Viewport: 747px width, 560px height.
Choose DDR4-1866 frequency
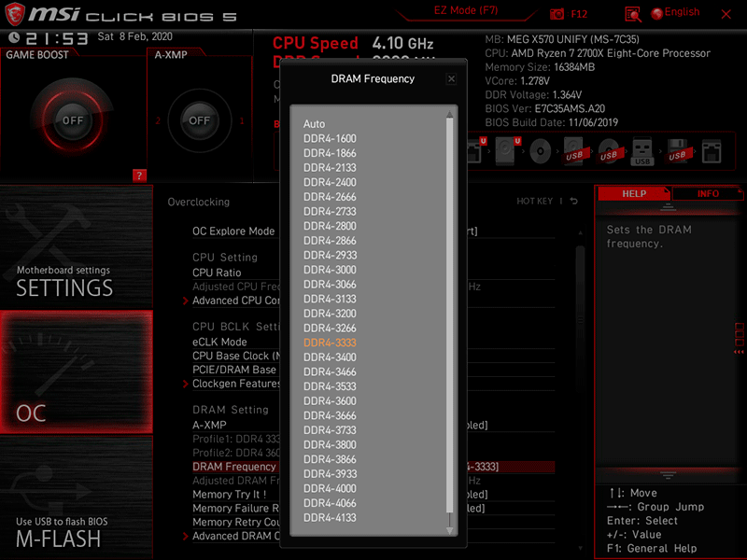(330, 153)
